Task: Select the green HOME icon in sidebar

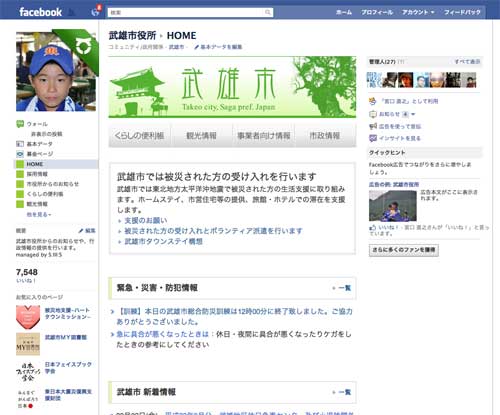Action: coord(20,164)
